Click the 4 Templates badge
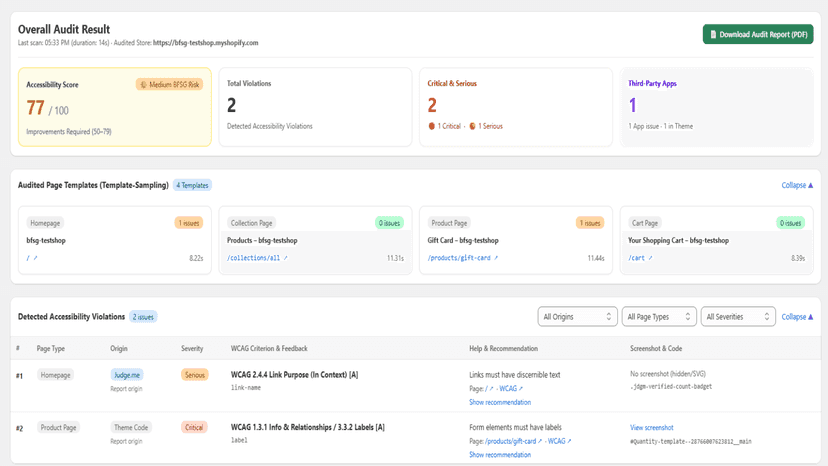This screenshot has width=828, height=466. click(x=192, y=185)
